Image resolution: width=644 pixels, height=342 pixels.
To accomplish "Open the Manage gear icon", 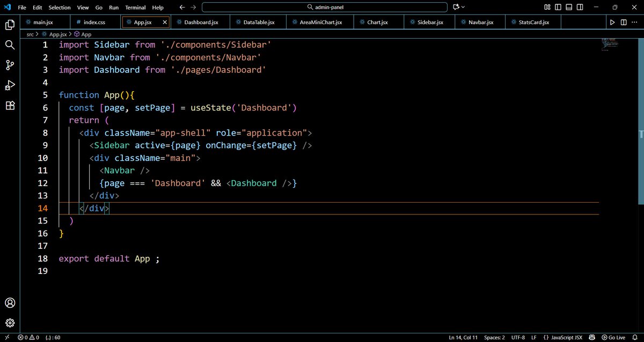I will tap(10, 323).
